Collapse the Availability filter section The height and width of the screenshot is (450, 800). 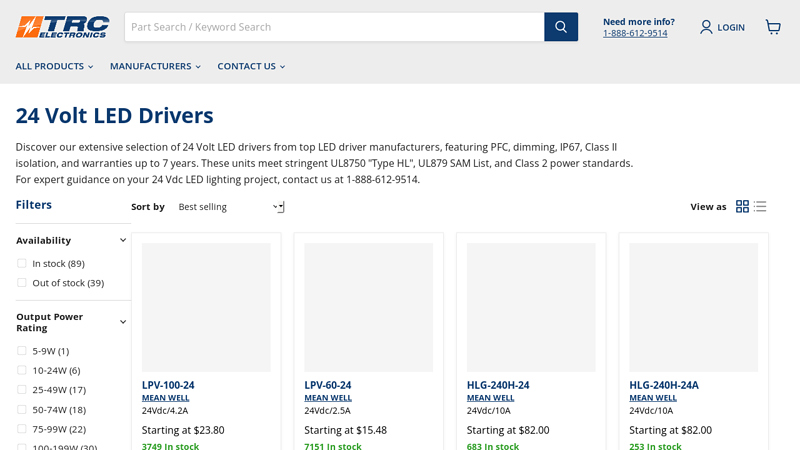[123, 240]
